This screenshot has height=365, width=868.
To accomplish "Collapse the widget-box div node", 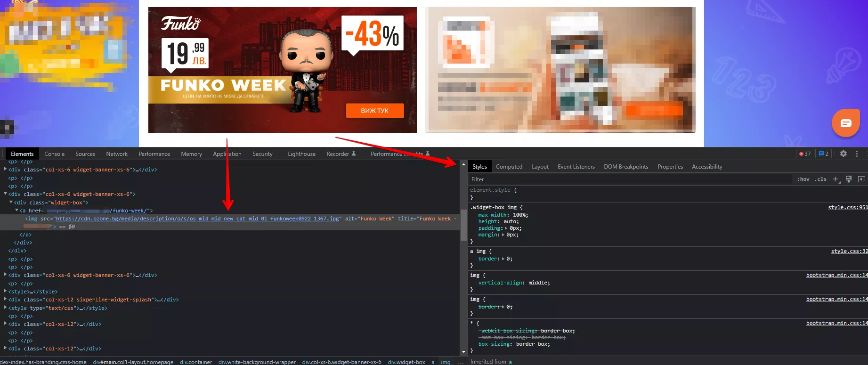I will (11, 202).
